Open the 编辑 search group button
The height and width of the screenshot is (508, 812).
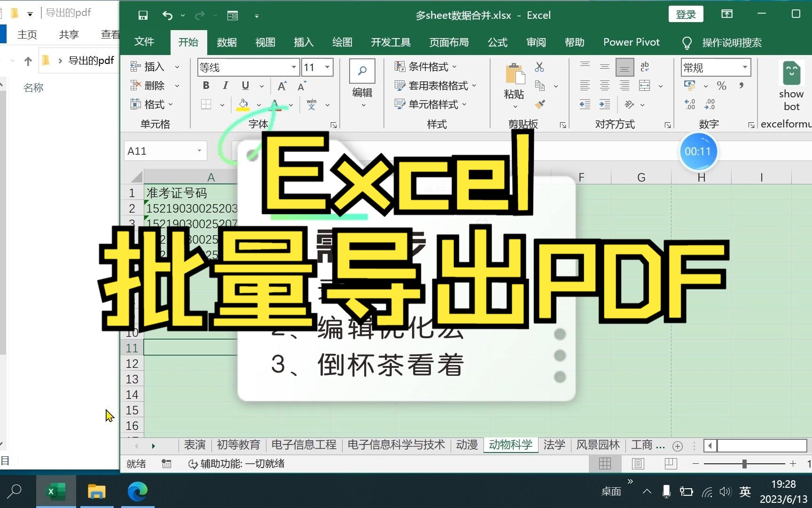pos(362,84)
